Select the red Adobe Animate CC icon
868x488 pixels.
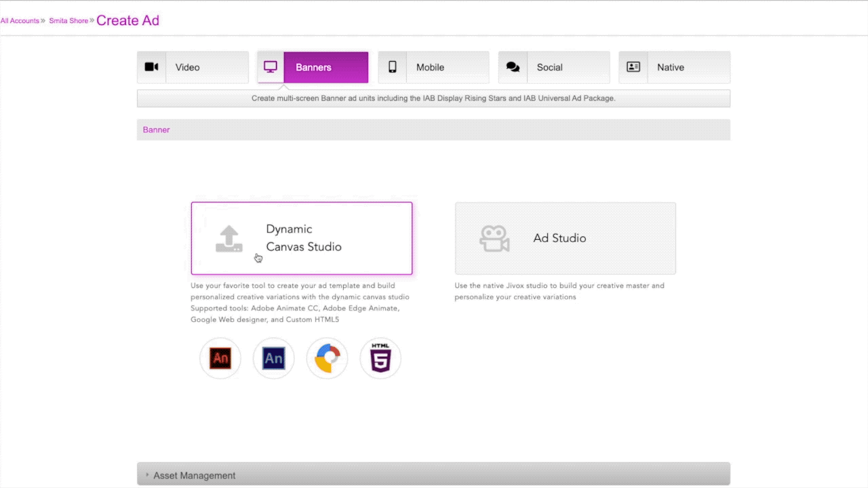(x=220, y=358)
